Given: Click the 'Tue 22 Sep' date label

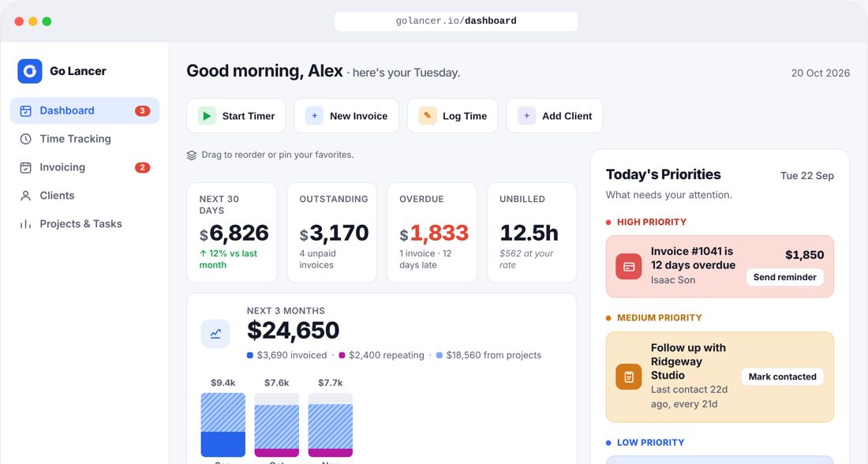Looking at the screenshot, I should tap(807, 175).
